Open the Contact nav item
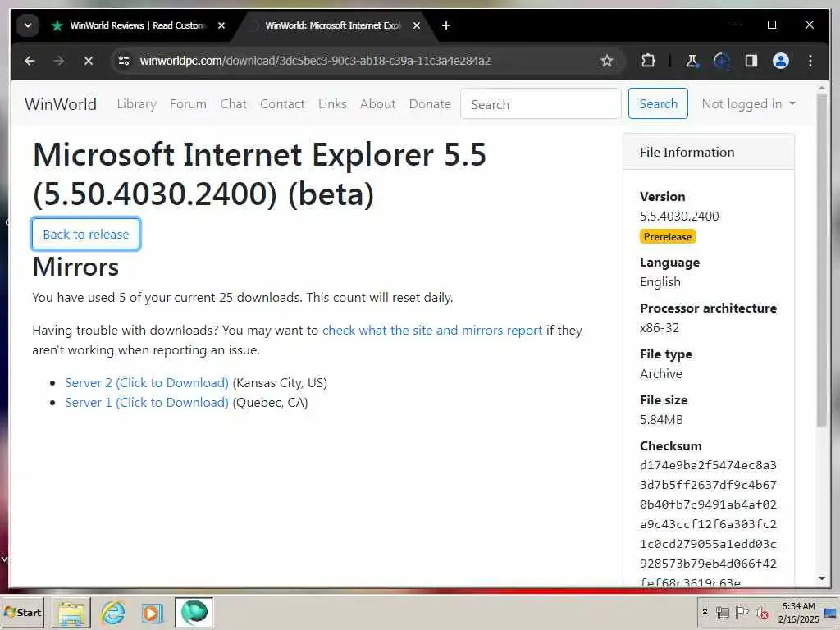Screen dimensions: 840x630 point(282,104)
